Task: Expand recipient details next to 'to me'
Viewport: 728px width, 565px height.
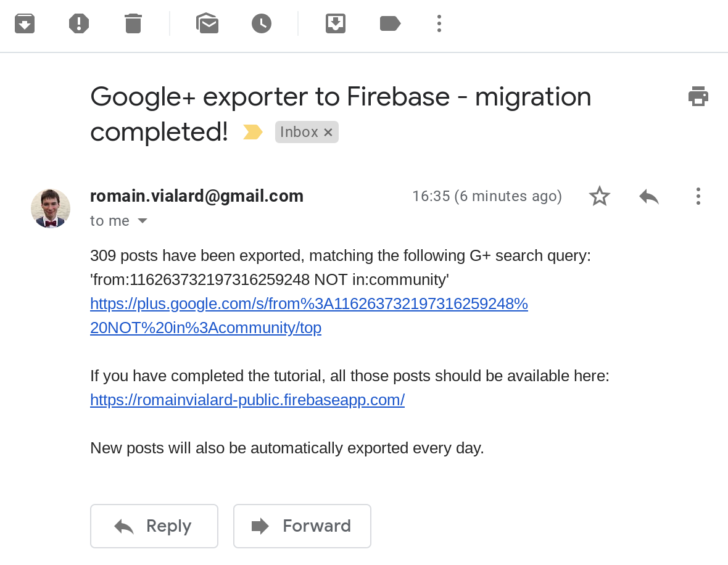Action: click(143, 221)
